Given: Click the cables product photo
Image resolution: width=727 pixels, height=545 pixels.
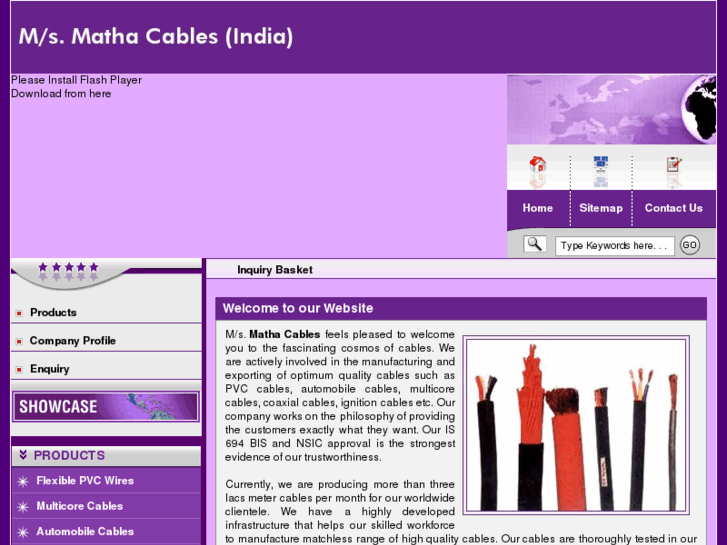Looking at the screenshot, I should [576, 425].
